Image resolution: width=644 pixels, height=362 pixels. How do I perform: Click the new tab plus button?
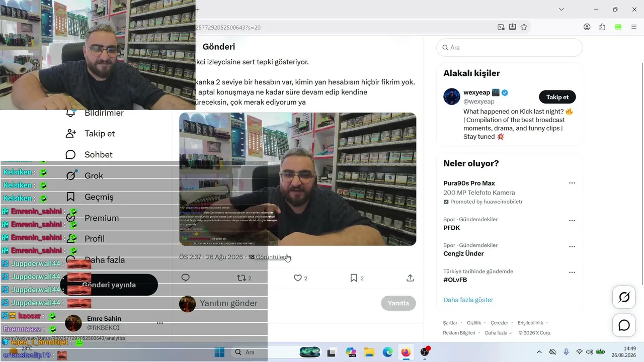click(x=197, y=10)
